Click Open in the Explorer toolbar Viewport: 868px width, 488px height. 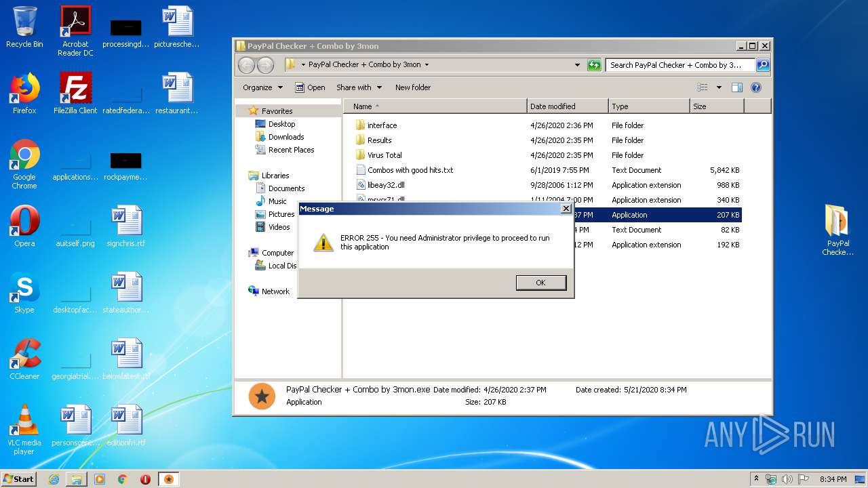[310, 87]
